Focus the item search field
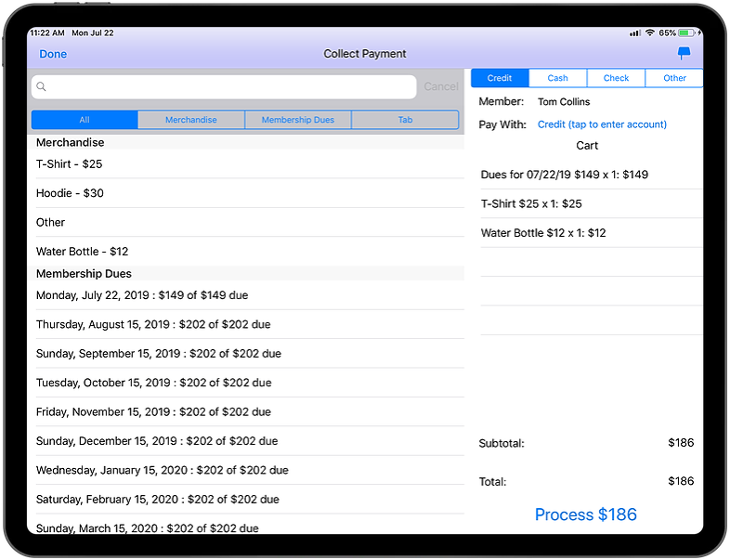Image resolution: width=730 pixels, height=560 pixels. tap(228, 87)
